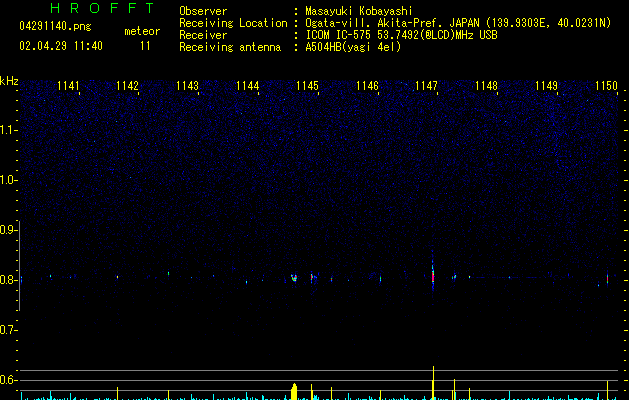Click the 0.8 frequency axis label

pyautogui.click(x=8, y=280)
